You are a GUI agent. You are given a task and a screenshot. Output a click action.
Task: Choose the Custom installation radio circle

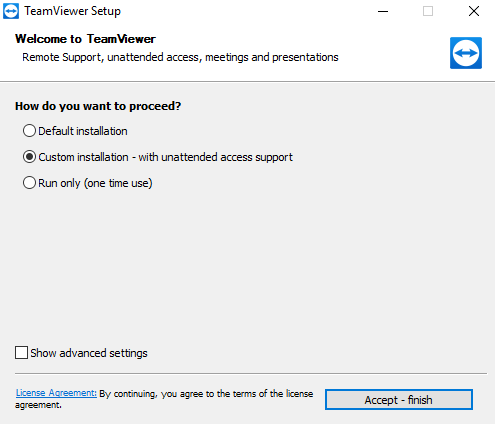click(29, 157)
